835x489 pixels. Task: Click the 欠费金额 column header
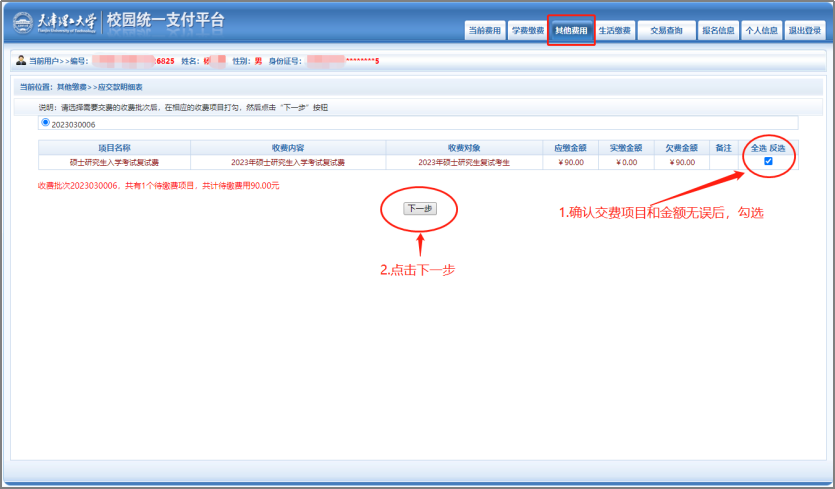click(x=681, y=148)
